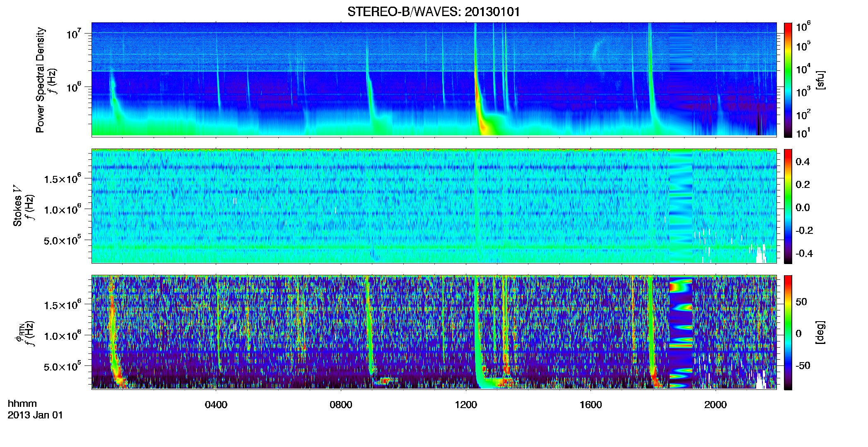Click inside the φ RTN direction spectrogram panel
This screenshot has height=447, width=868.
pos(434,332)
